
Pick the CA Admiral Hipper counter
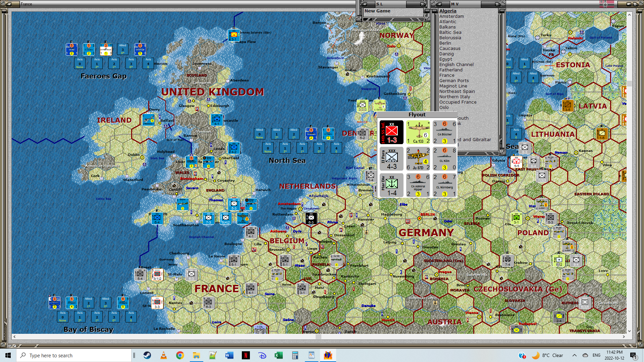pyautogui.click(x=418, y=185)
